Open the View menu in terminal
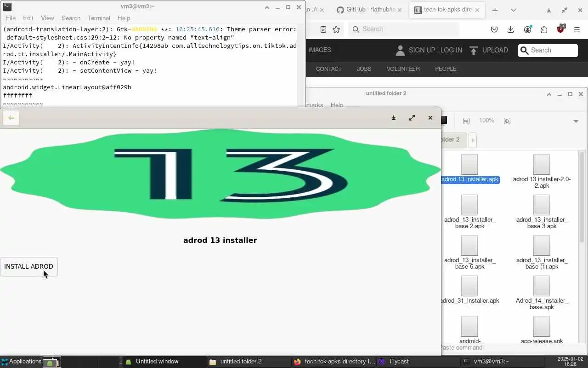The width and height of the screenshot is (588, 368). pyautogui.click(x=47, y=18)
